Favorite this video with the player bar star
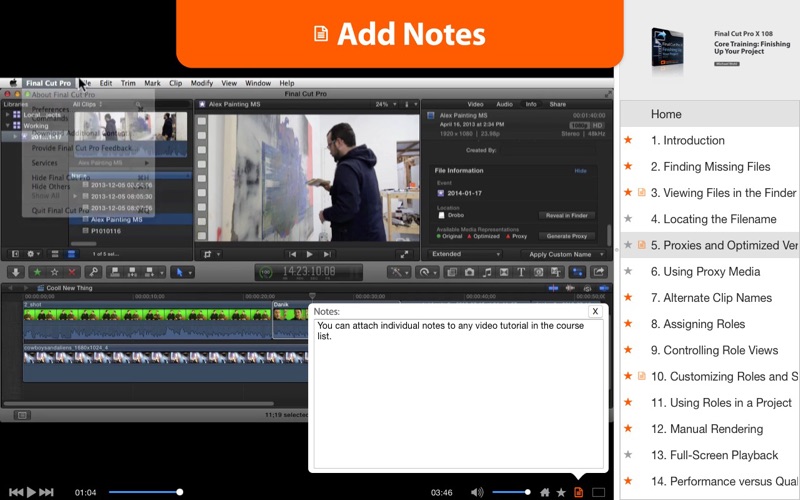This screenshot has width=800, height=500. click(561, 492)
